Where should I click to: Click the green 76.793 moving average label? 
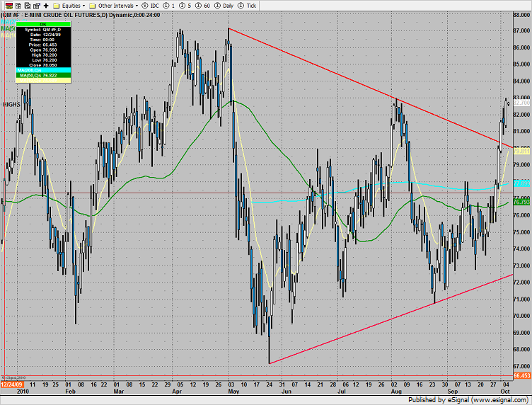pyautogui.click(x=521, y=202)
